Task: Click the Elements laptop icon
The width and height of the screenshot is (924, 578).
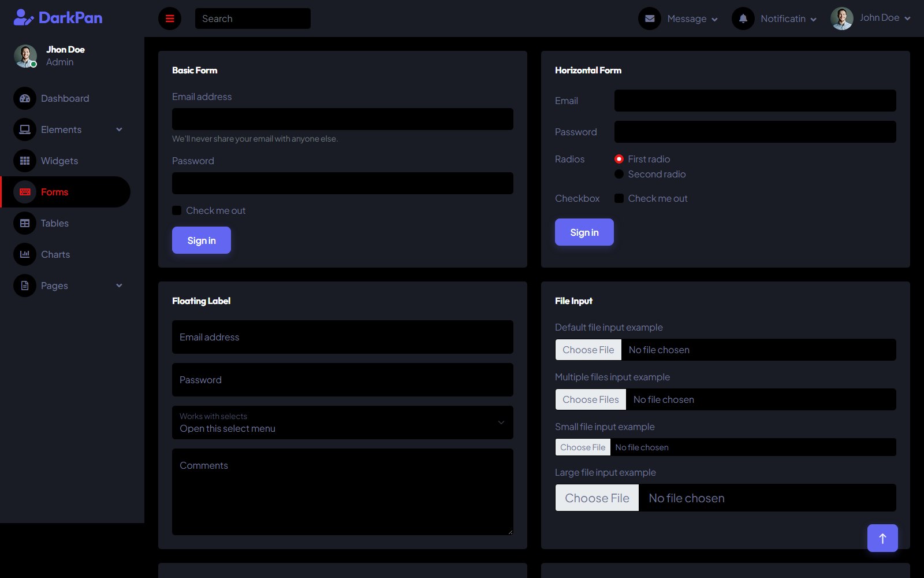Action: pos(25,129)
